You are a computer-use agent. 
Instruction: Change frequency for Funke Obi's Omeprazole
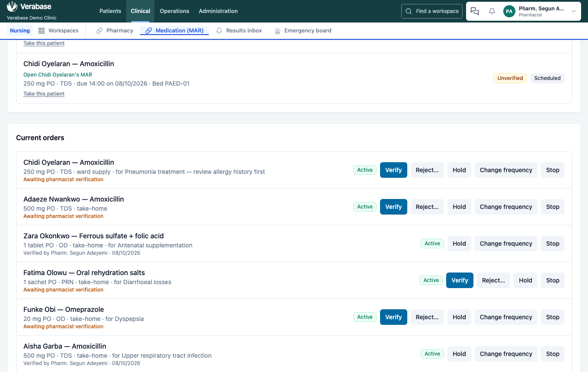506,317
